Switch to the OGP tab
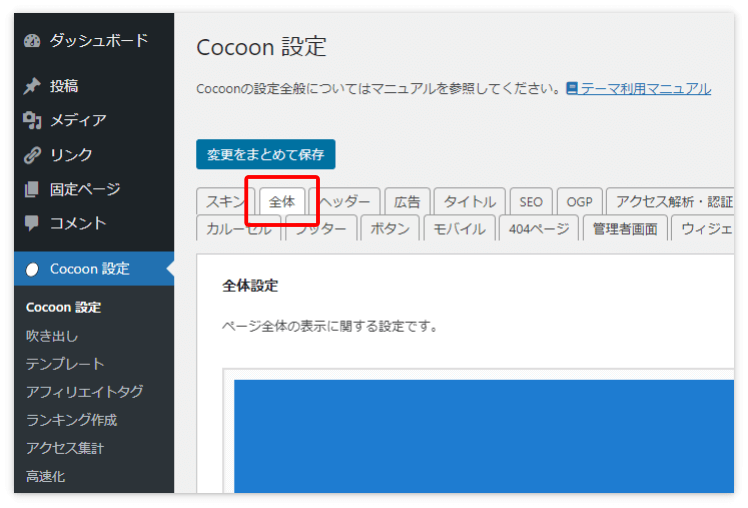The height and width of the screenshot is (508, 748). click(580, 202)
